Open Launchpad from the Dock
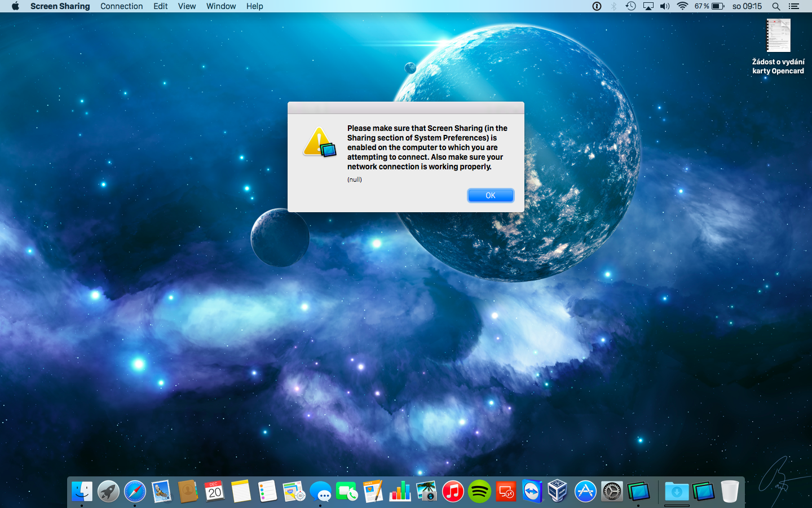 (x=108, y=492)
